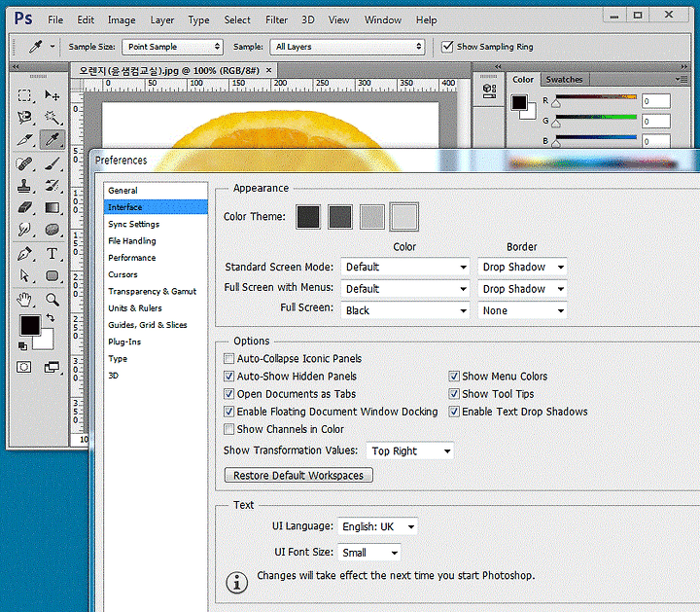Screen dimensions: 700x612
Task: Select the Hand tool
Action: point(24,300)
